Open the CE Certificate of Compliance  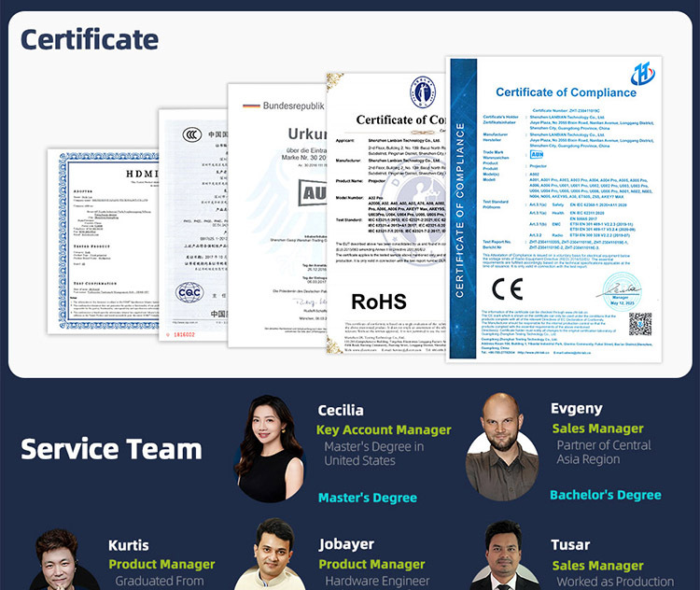point(553,209)
